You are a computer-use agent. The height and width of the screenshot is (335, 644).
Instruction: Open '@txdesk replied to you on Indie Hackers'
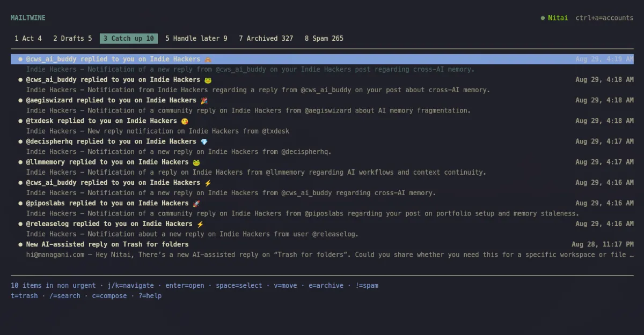tap(101, 121)
